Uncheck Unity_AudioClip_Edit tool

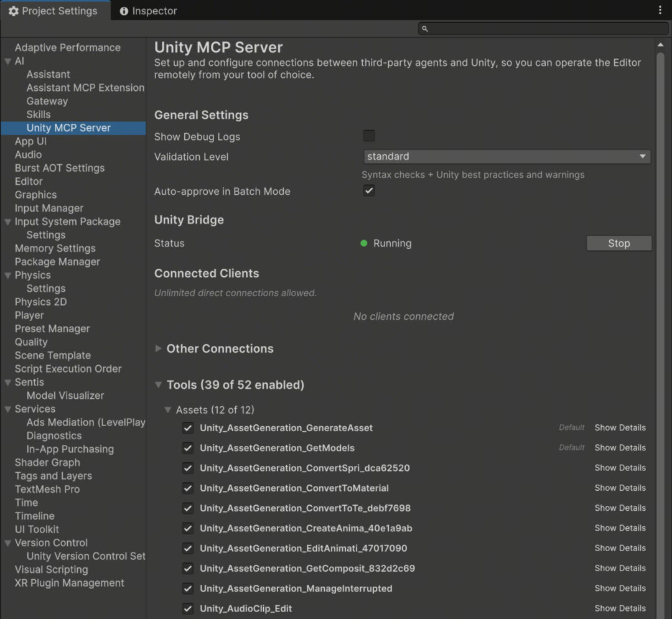(x=188, y=608)
